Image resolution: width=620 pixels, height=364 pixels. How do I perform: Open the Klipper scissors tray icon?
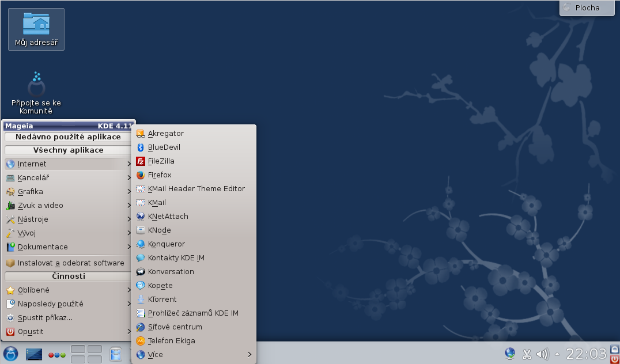527,354
